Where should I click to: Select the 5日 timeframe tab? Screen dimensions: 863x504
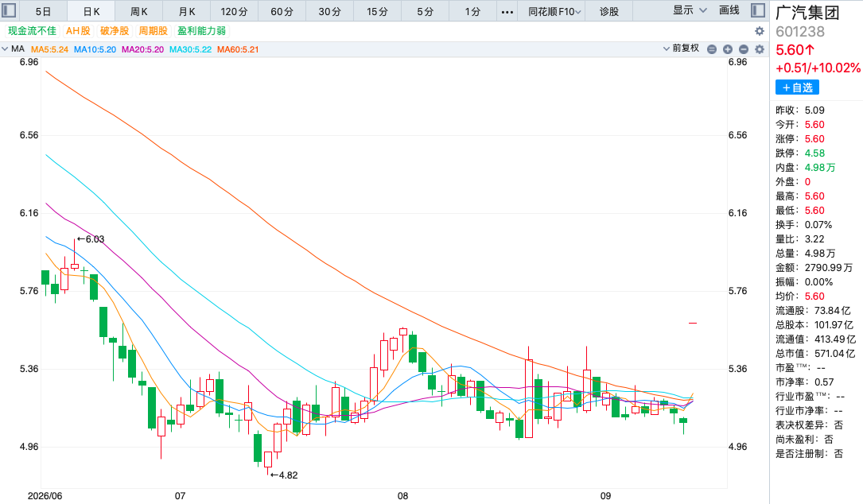(43, 12)
